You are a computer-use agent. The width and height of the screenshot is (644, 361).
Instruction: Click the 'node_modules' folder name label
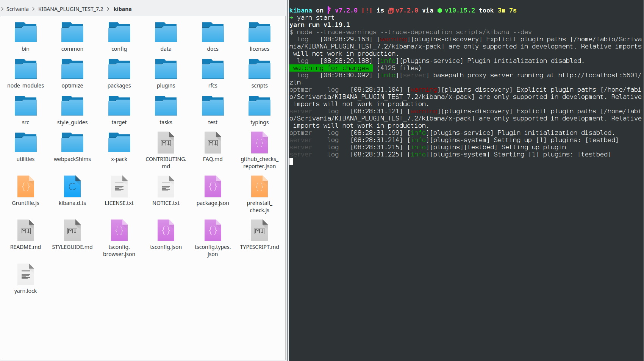pos(25,86)
